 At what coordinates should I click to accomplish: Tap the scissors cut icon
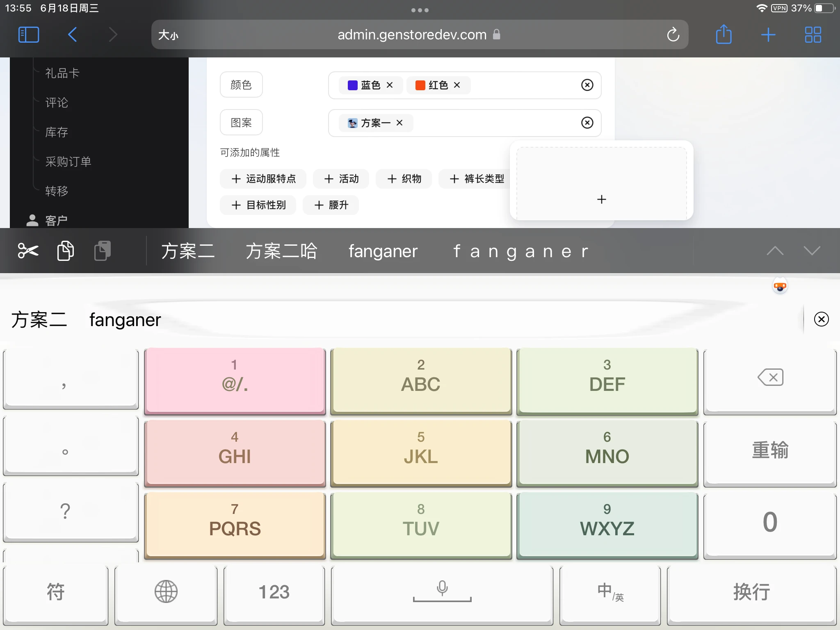coord(28,251)
